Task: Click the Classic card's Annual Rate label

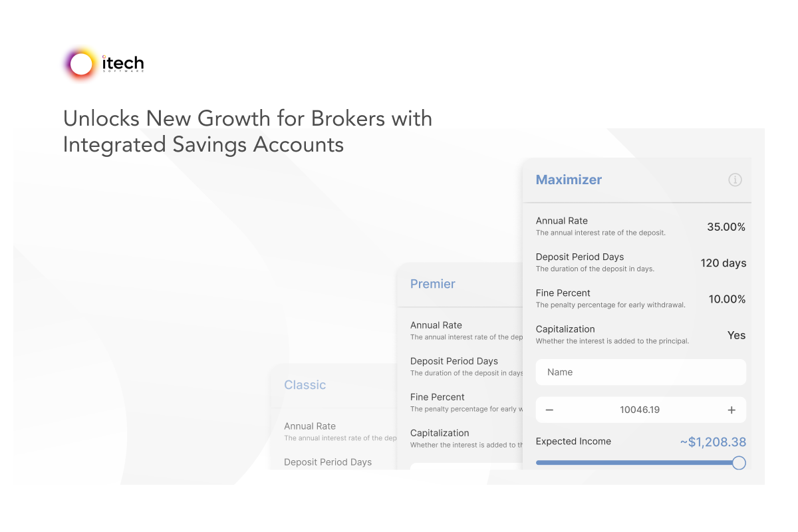Action: pyautogui.click(x=310, y=426)
